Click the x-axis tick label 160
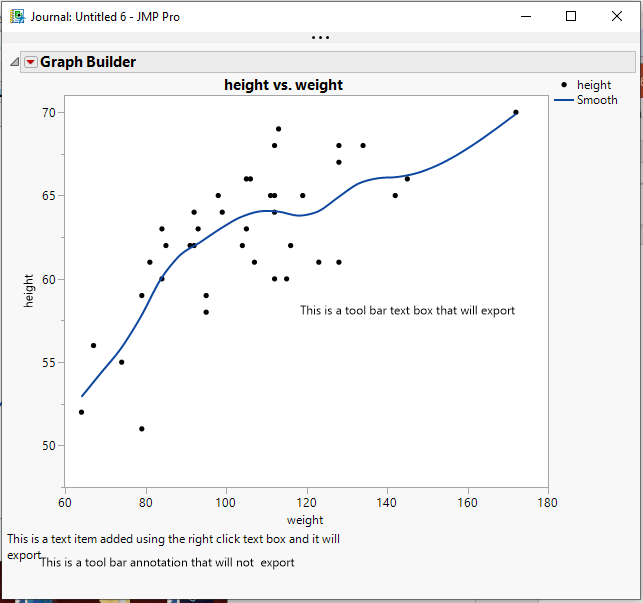643x603 pixels. click(x=467, y=503)
